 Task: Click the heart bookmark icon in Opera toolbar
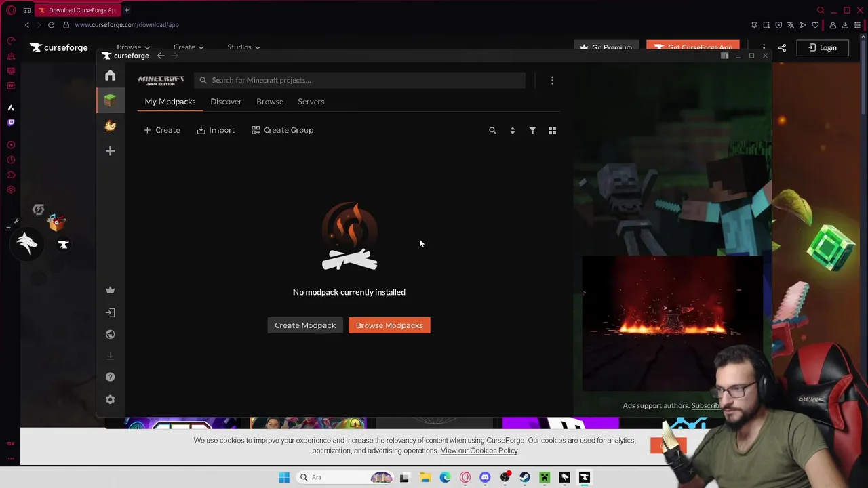[815, 25]
